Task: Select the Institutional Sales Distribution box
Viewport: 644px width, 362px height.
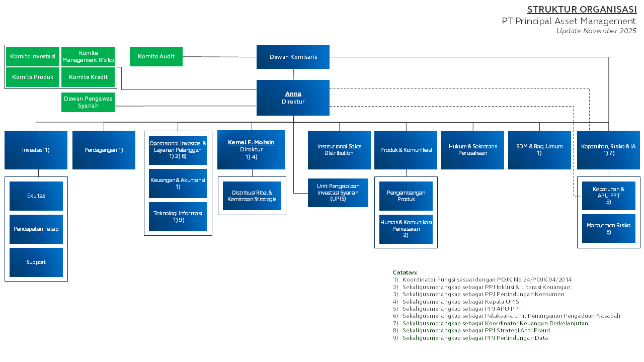Action: coord(339,150)
